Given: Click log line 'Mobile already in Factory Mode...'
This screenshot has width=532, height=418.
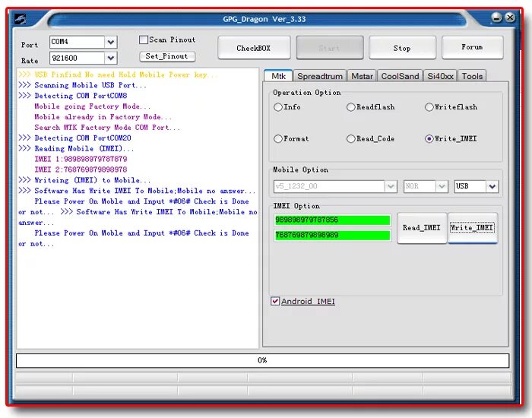Looking at the screenshot, I should 103,117.
